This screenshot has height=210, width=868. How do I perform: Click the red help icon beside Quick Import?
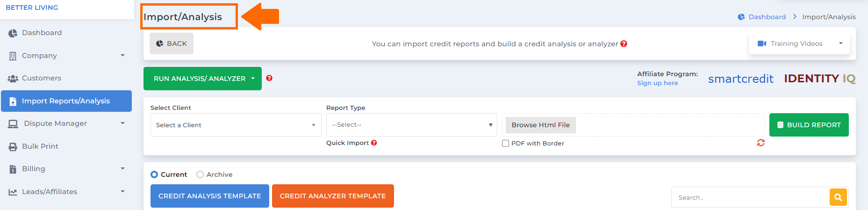(374, 143)
